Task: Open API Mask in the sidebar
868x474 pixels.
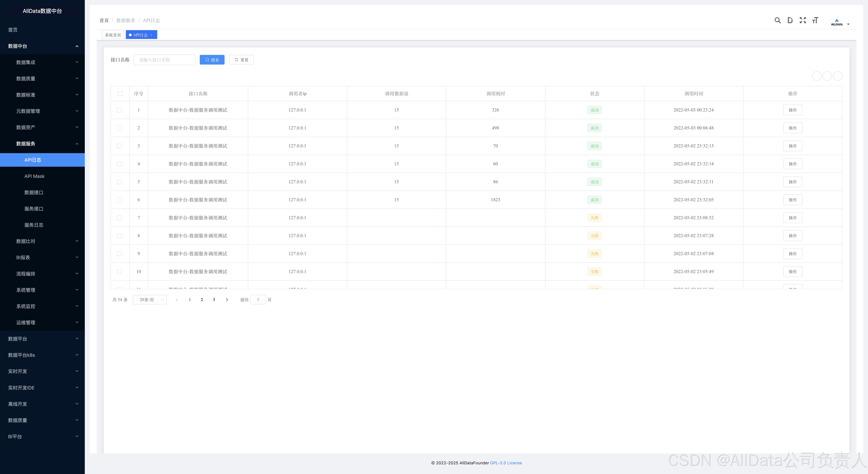Action: pyautogui.click(x=34, y=176)
